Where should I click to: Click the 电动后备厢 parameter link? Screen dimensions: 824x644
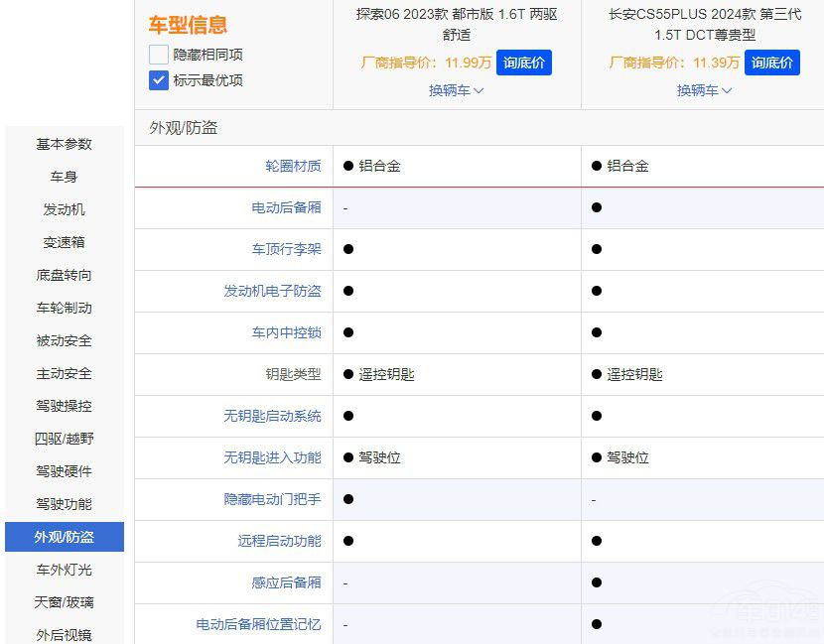pyautogui.click(x=286, y=207)
